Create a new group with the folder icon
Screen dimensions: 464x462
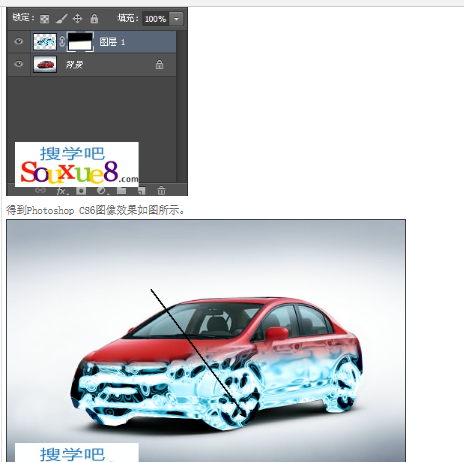[121, 191]
